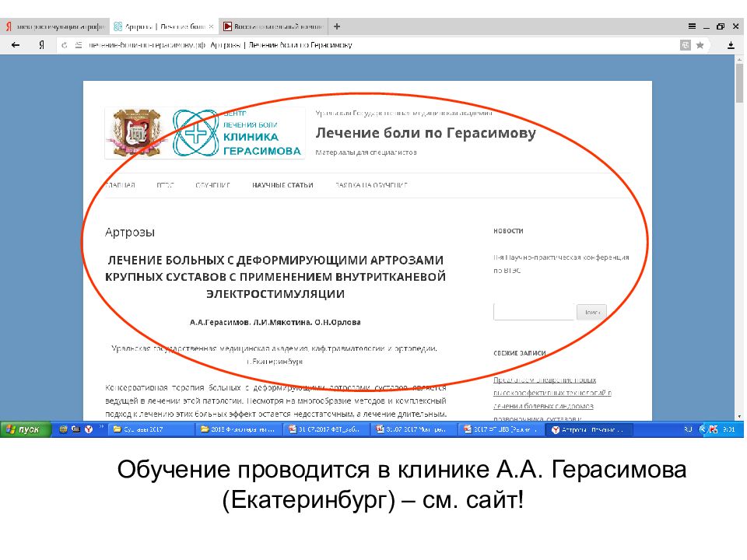Click the scrollbar up arrow
The image size is (747, 560).
point(739,60)
